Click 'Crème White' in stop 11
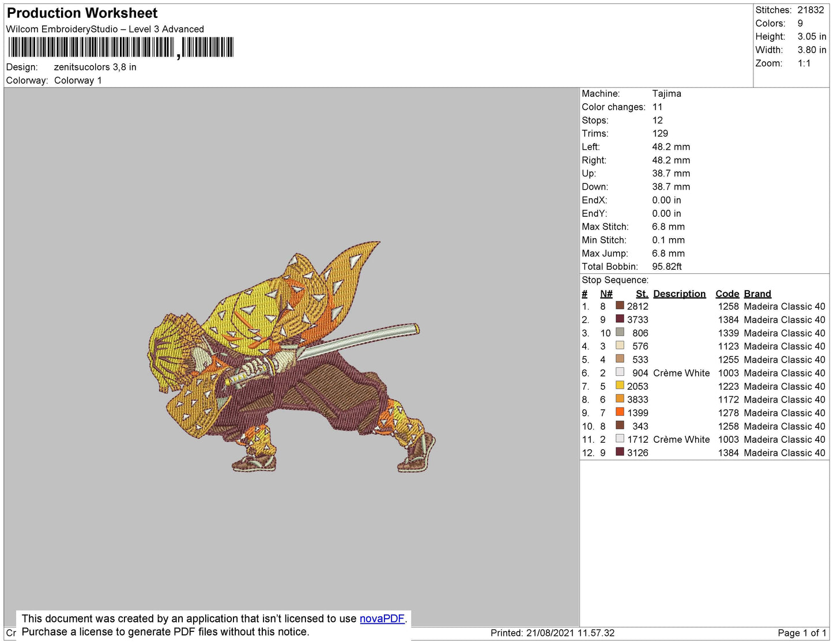Viewport: 833px width, 644px height. coord(681,439)
